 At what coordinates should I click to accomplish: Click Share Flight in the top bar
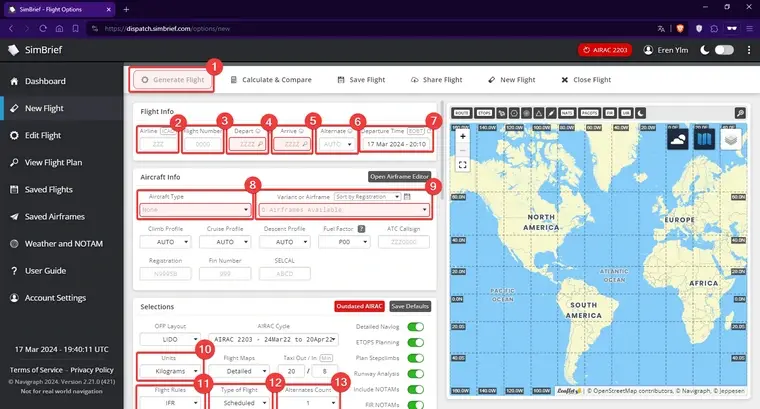tap(436, 80)
